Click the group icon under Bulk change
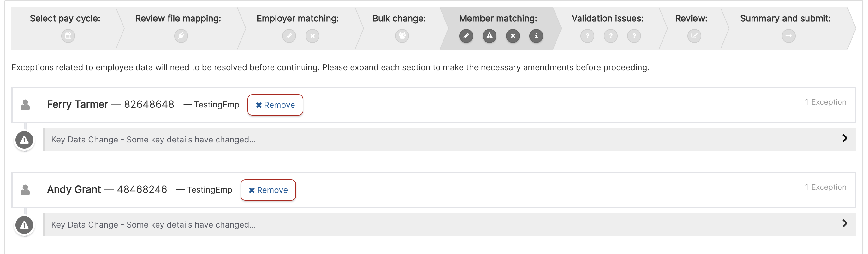 pos(402,36)
